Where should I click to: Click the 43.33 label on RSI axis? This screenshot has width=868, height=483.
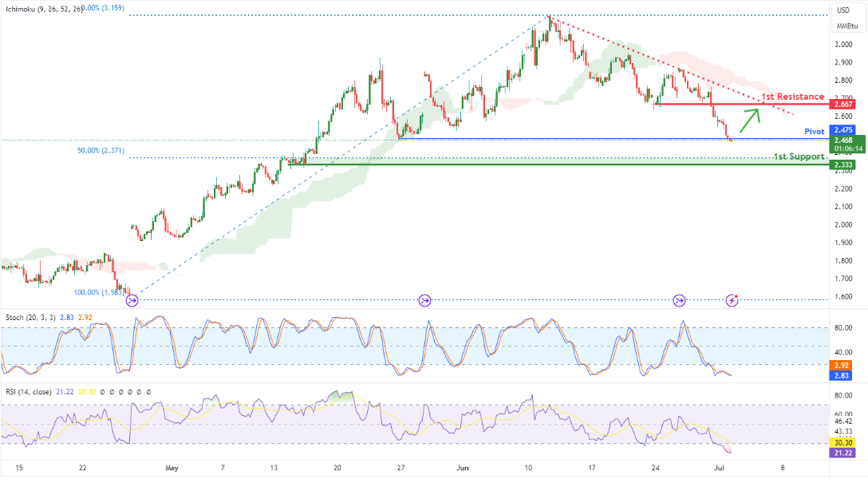(x=843, y=431)
